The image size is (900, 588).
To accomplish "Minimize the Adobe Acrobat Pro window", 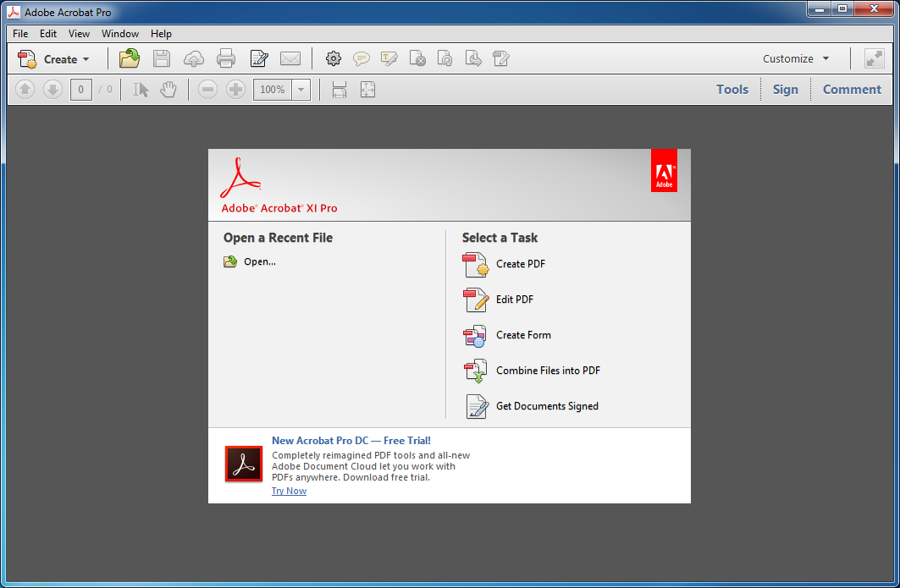I will (x=819, y=9).
